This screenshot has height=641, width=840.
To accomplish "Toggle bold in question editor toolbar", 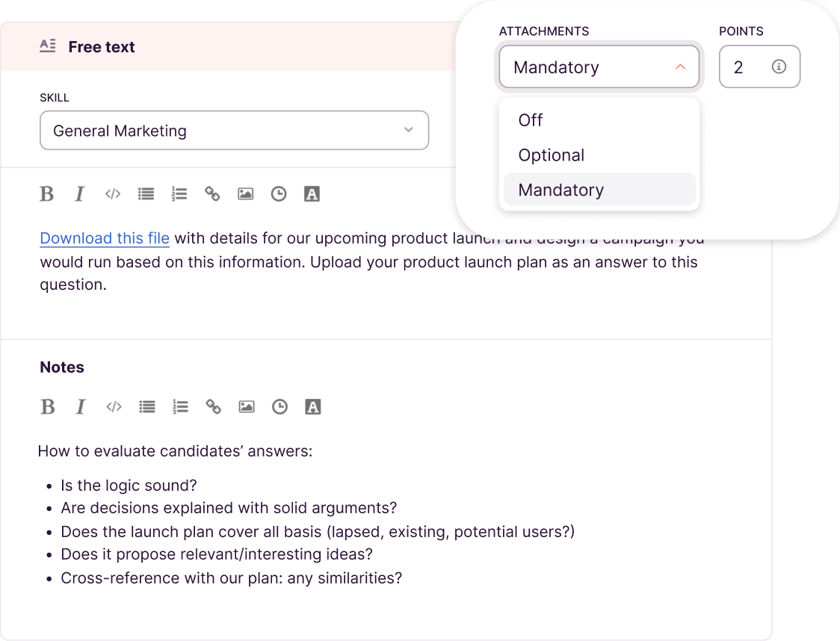I will point(47,193).
